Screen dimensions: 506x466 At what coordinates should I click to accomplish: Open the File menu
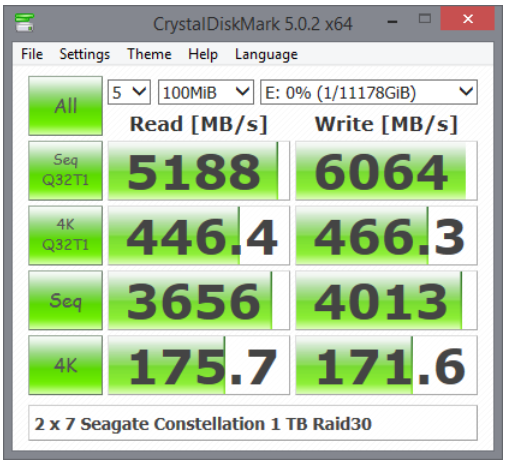[32, 54]
